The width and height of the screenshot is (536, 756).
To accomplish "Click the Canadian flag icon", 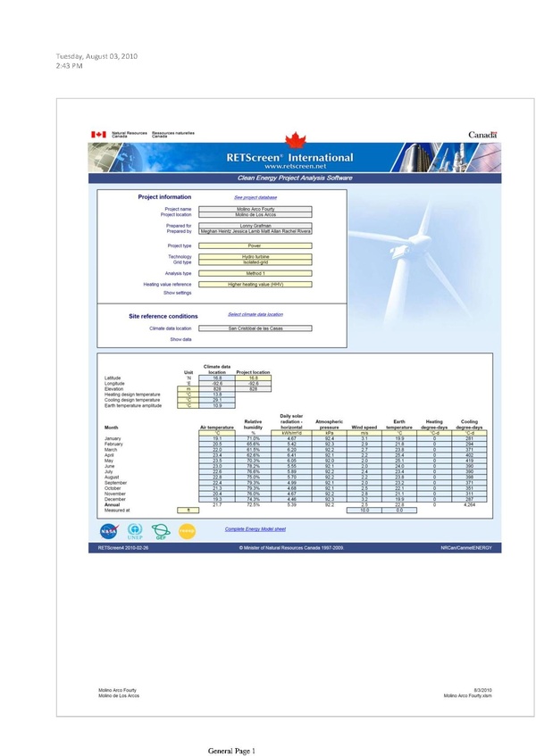I will (x=98, y=135).
